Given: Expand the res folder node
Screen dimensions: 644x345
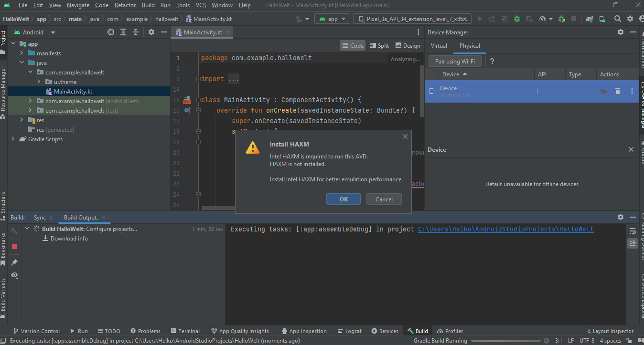Looking at the screenshot, I should click(22, 120).
